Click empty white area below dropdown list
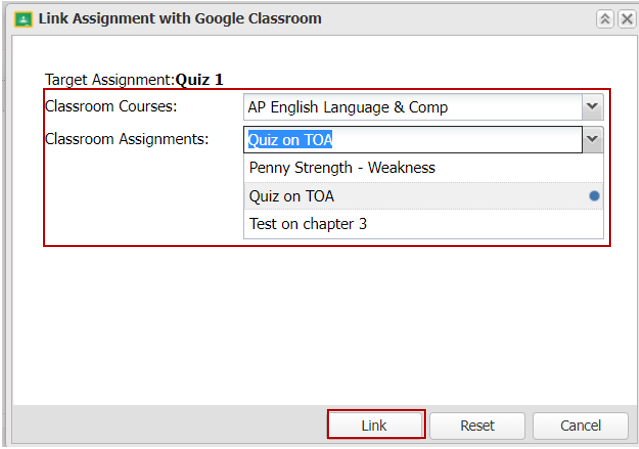This screenshot has height=449, width=639. [x=324, y=326]
